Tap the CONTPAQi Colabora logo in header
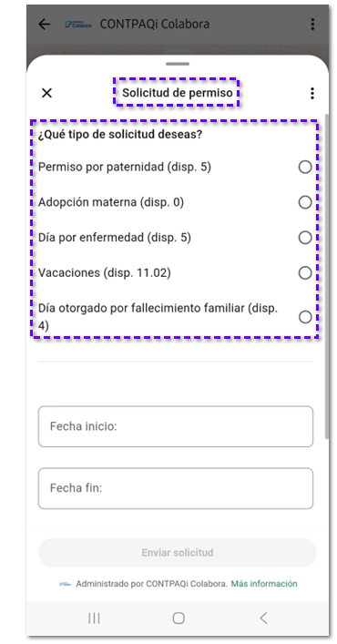Viewport: 337px width, 644px height. pos(78,25)
